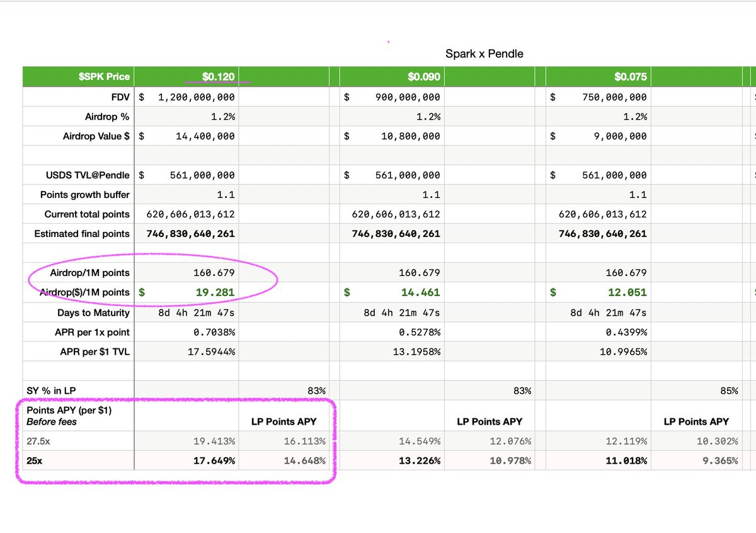756x533 pixels.
Task: Select the "$0.120" price header cell
Action: pos(186,77)
